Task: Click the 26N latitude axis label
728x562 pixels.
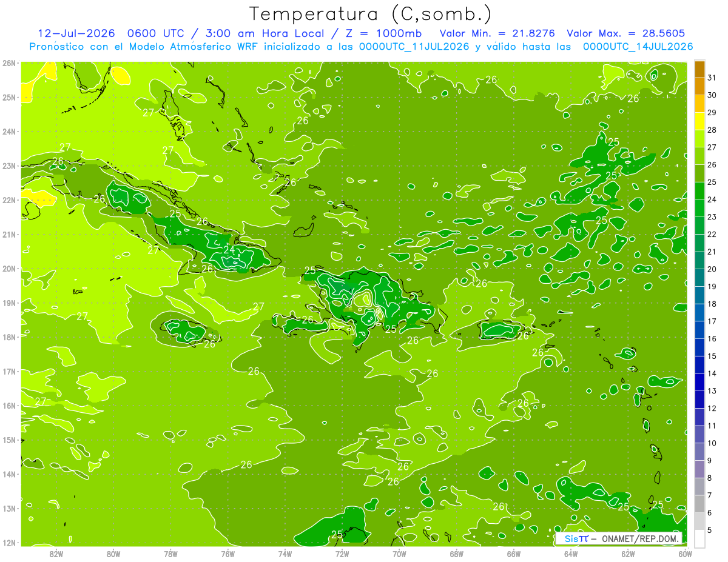Action: 8,63
